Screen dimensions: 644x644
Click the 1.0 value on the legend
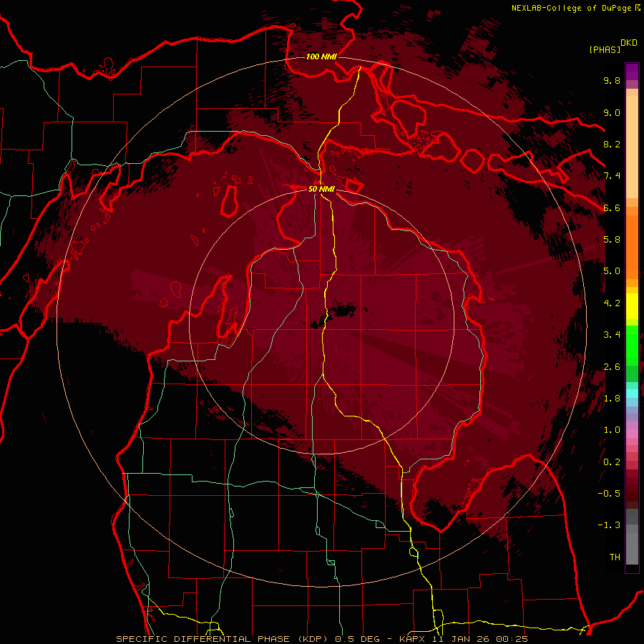(612, 430)
